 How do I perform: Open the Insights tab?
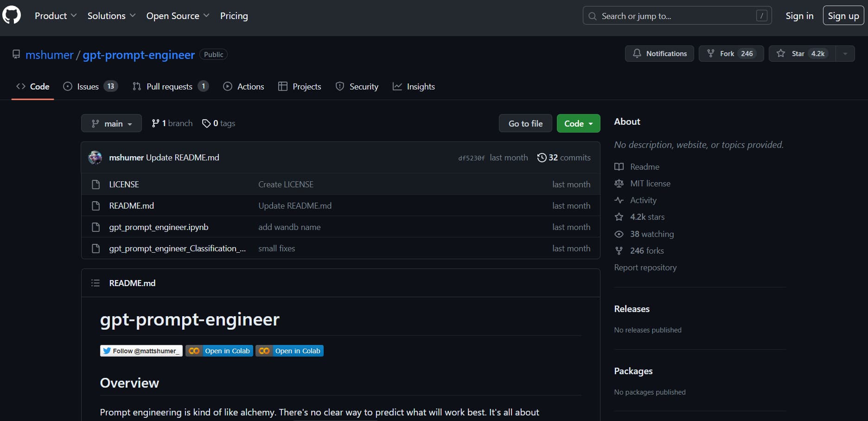coord(414,86)
